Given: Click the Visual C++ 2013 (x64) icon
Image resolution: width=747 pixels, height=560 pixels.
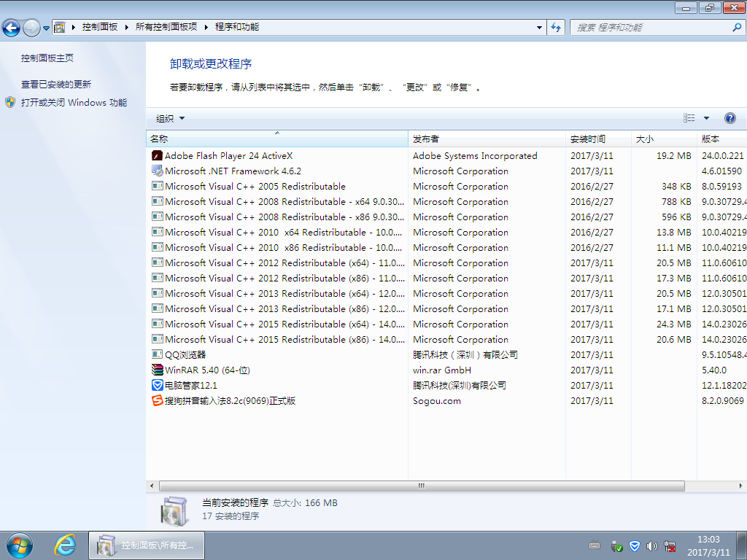Looking at the screenshot, I should [158, 293].
